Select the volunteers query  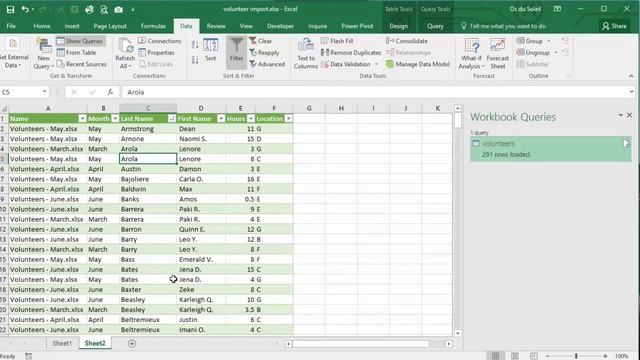pyautogui.click(x=550, y=149)
